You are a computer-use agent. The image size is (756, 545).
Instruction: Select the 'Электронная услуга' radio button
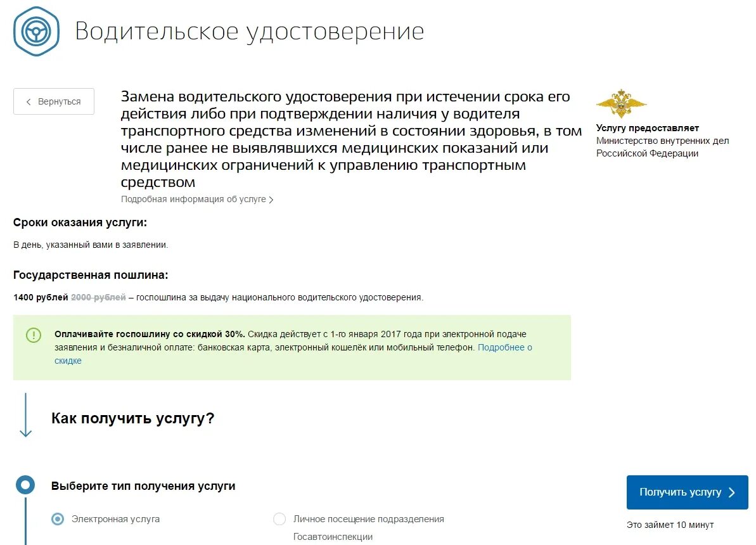point(58,518)
